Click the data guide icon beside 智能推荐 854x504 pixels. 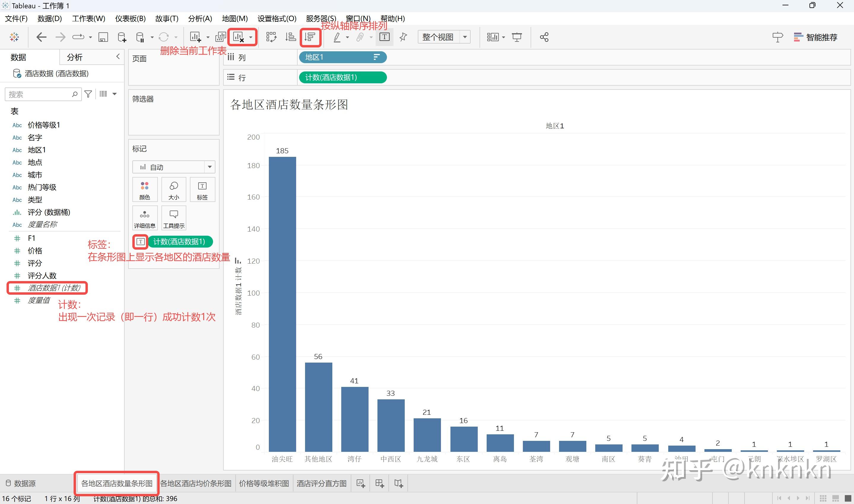click(x=777, y=37)
